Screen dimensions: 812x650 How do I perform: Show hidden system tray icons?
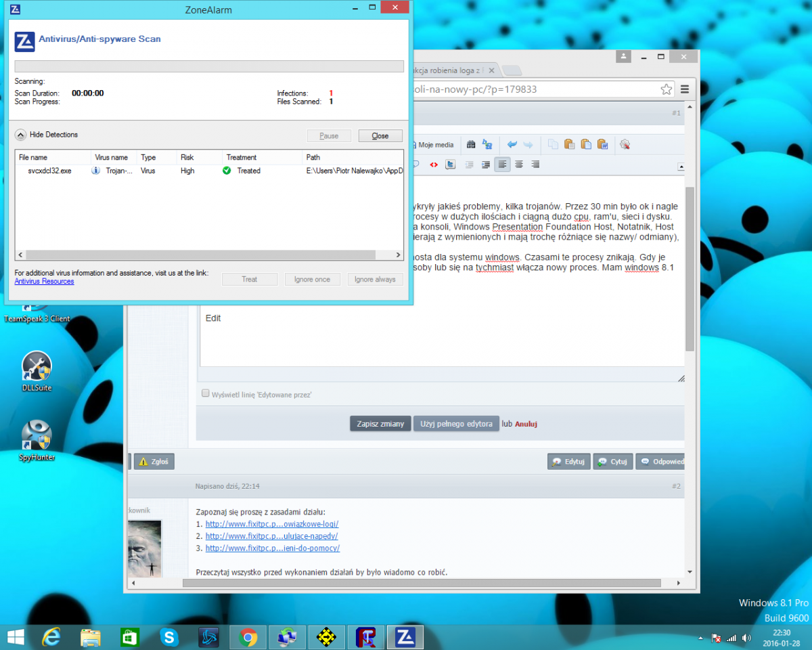[701, 638]
